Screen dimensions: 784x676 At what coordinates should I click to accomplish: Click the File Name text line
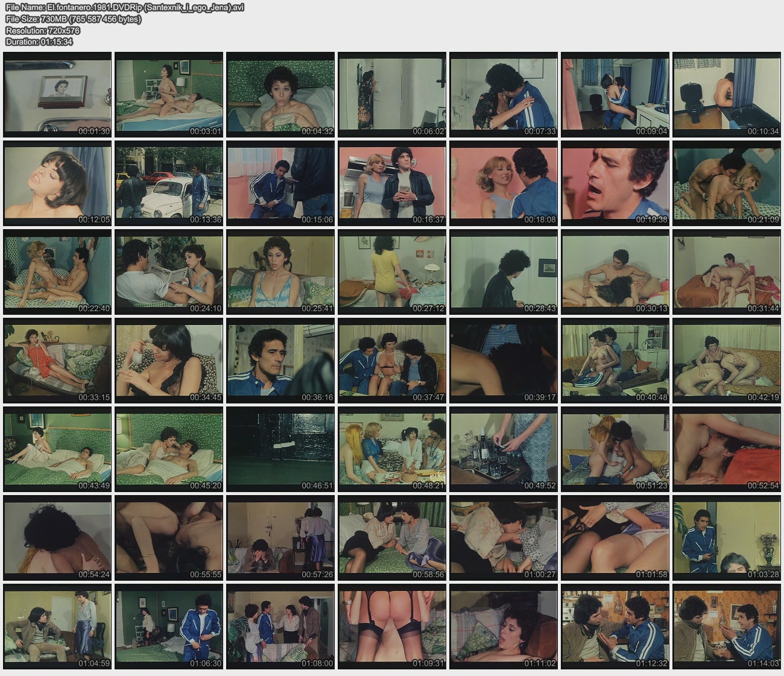tap(125, 8)
